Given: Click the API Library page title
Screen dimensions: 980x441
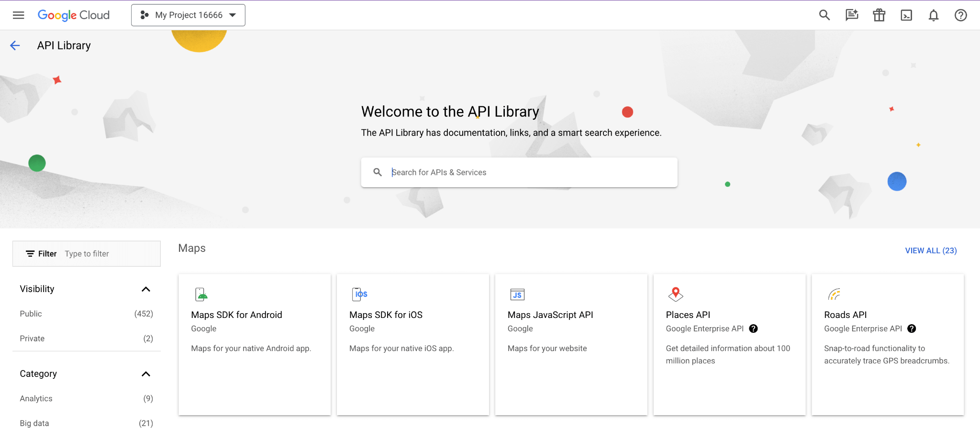Looking at the screenshot, I should tap(64, 45).
